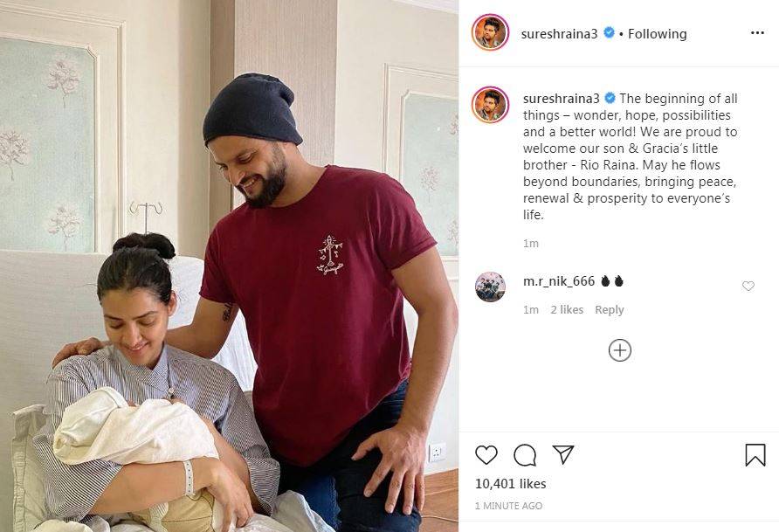
Task: Click the 1 MINUTE AGO post timestamp
Action: tap(508, 506)
